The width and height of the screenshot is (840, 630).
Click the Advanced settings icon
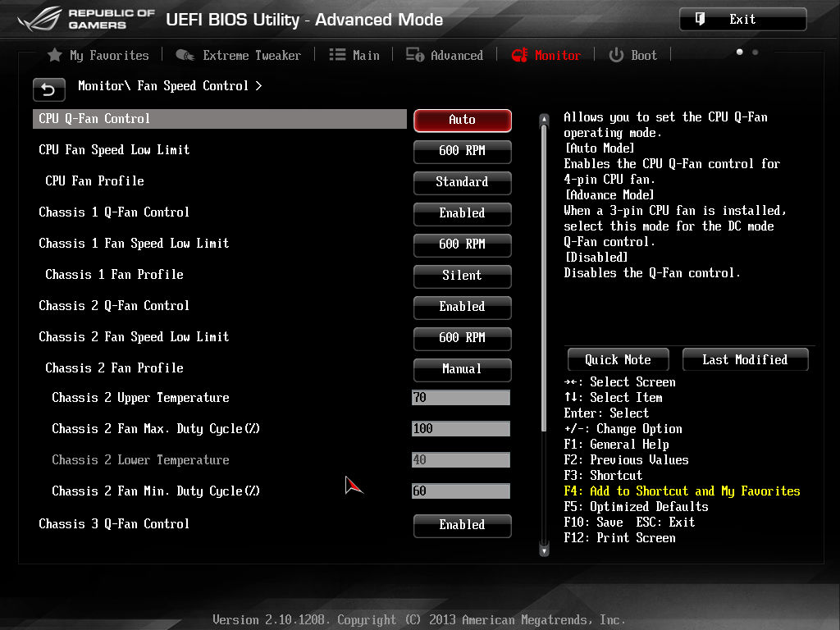click(x=414, y=55)
